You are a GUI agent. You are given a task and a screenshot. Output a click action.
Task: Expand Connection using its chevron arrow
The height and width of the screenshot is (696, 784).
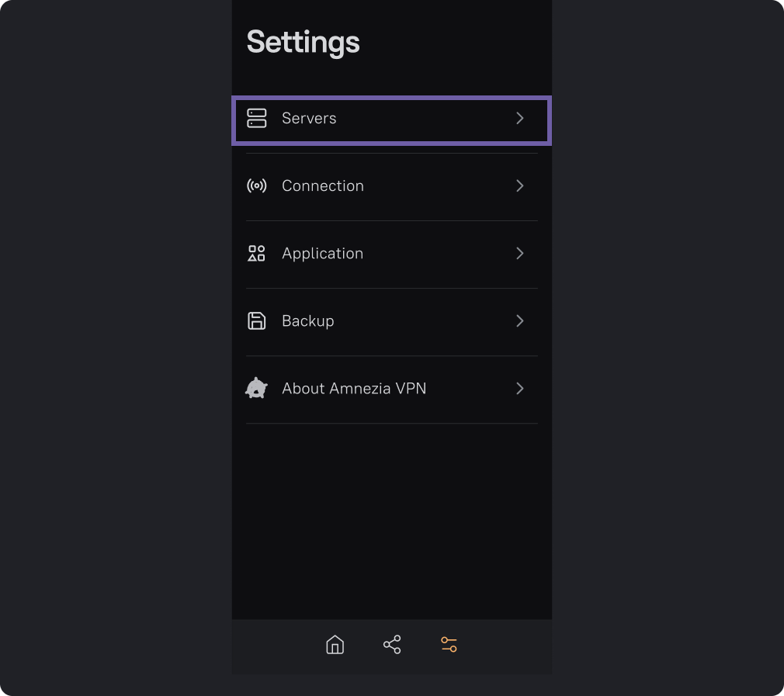[x=520, y=186]
